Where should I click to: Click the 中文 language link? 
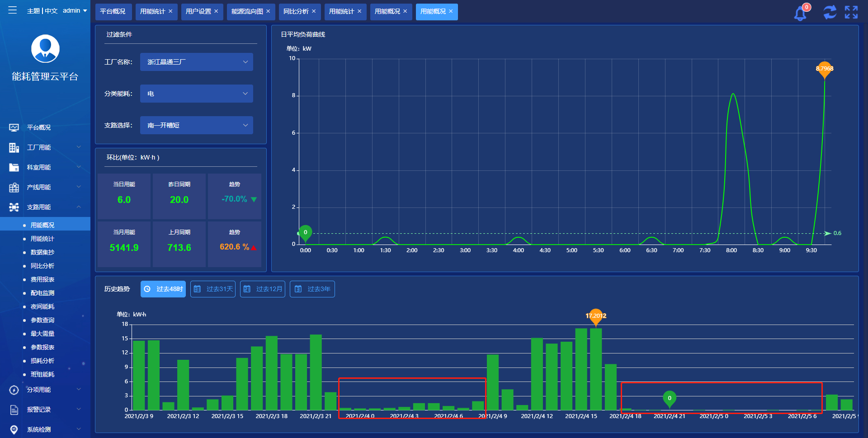click(x=51, y=10)
